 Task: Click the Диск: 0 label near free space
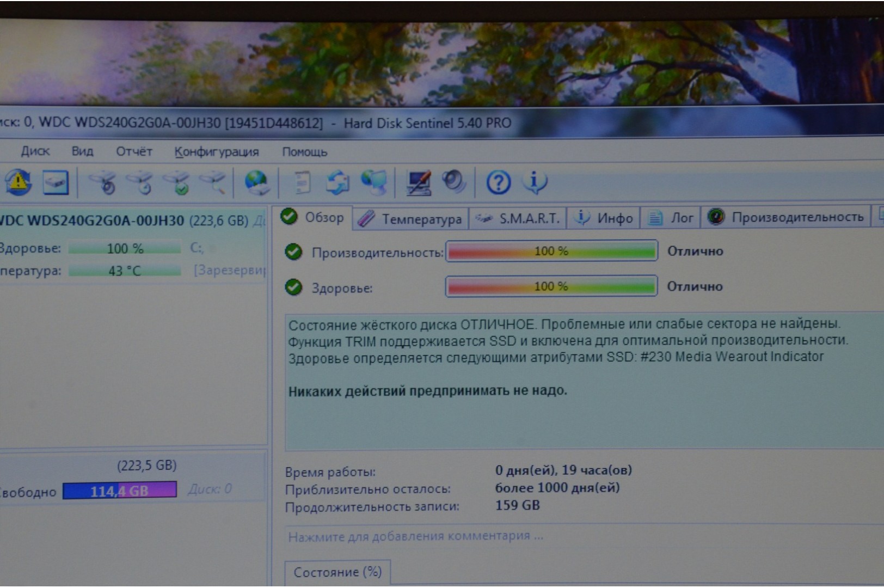tap(210, 489)
